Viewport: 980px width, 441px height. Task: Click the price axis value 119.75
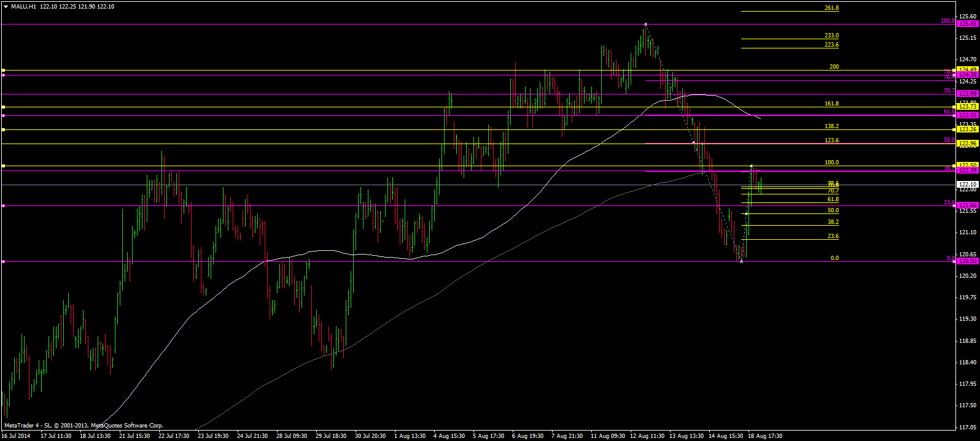(967, 297)
